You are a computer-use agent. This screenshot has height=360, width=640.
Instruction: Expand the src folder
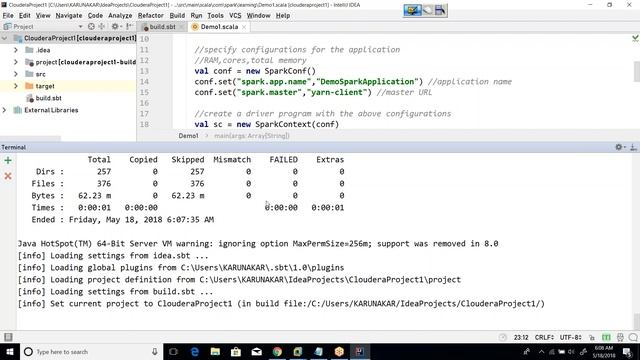click(16, 74)
